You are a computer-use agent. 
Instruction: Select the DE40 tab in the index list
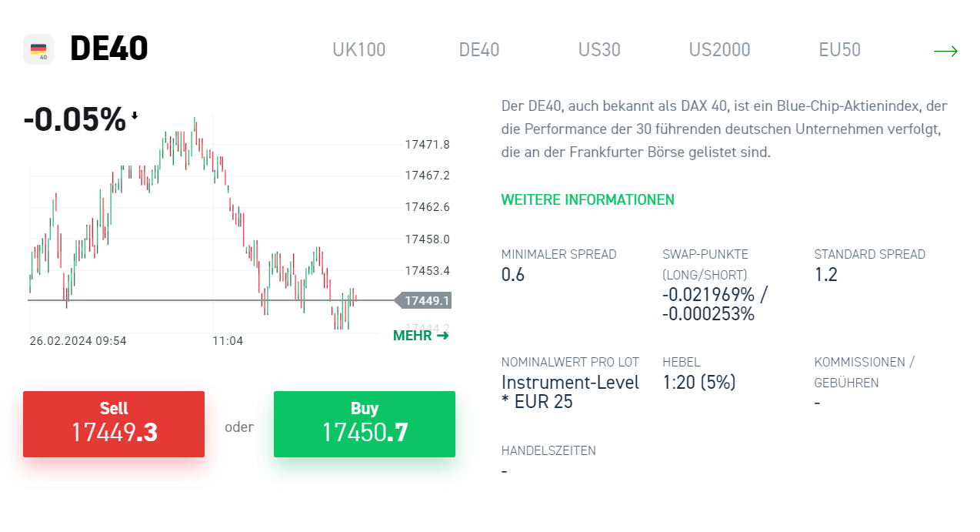click(x=478, y=49)
